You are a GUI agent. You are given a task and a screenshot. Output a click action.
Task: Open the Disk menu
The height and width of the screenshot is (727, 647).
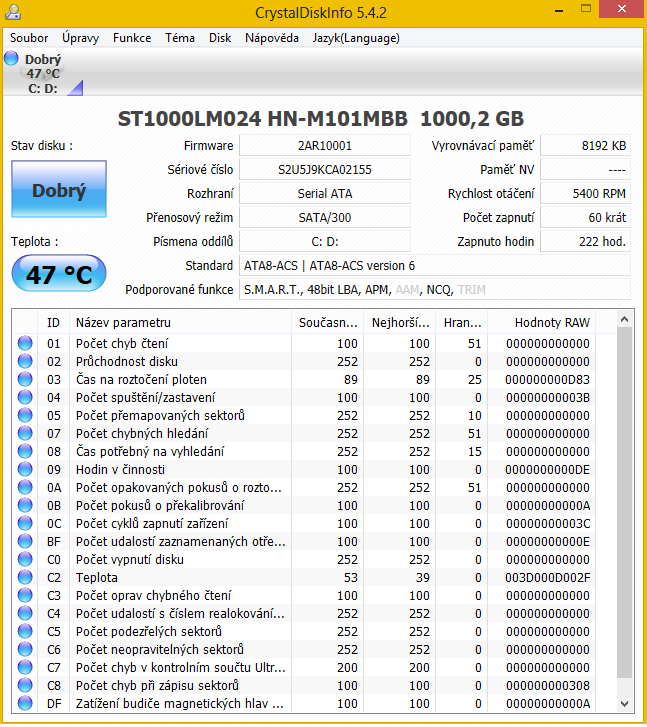pyautogui.click(x=220, y=38)
